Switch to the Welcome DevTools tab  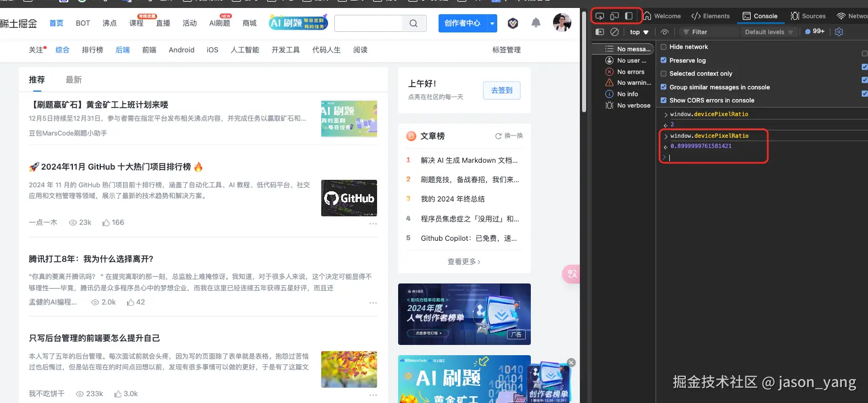point(662,16)
